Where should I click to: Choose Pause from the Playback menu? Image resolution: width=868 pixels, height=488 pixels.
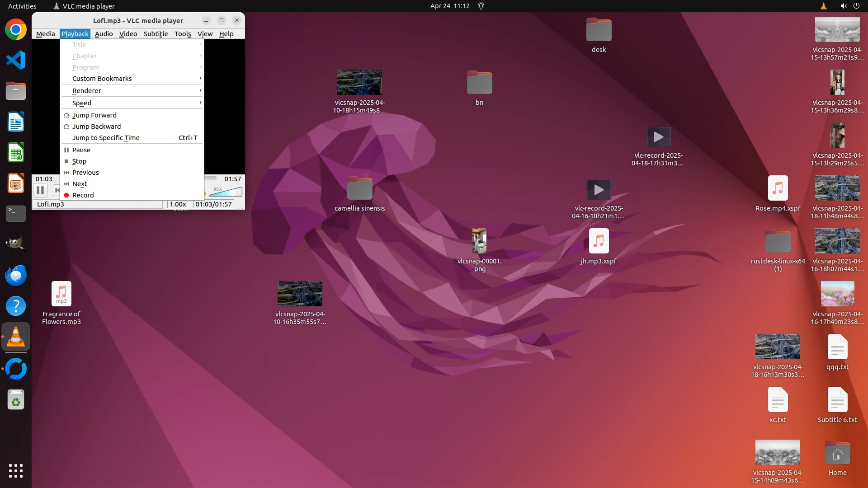[81, 150]
